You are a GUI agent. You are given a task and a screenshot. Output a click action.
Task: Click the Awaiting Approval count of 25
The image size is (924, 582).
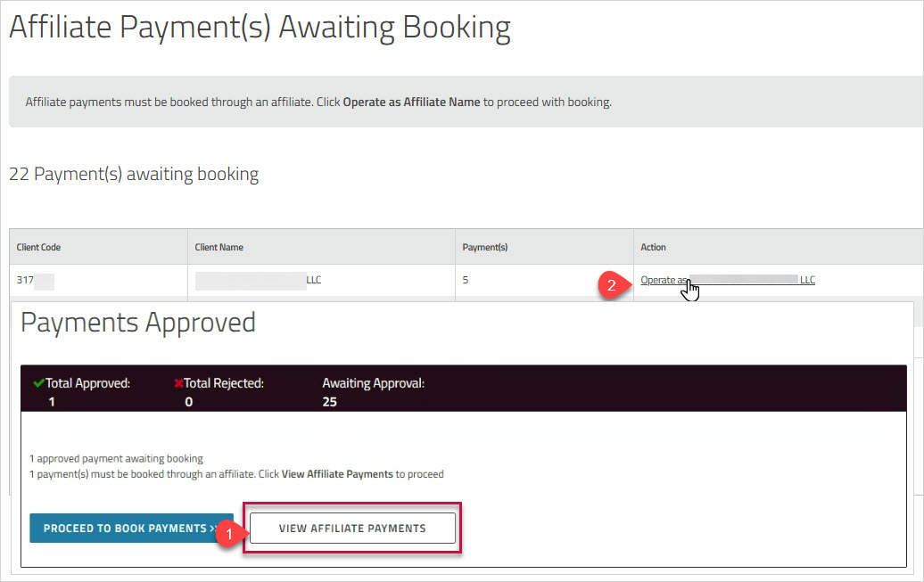click(x=331, y=402)
